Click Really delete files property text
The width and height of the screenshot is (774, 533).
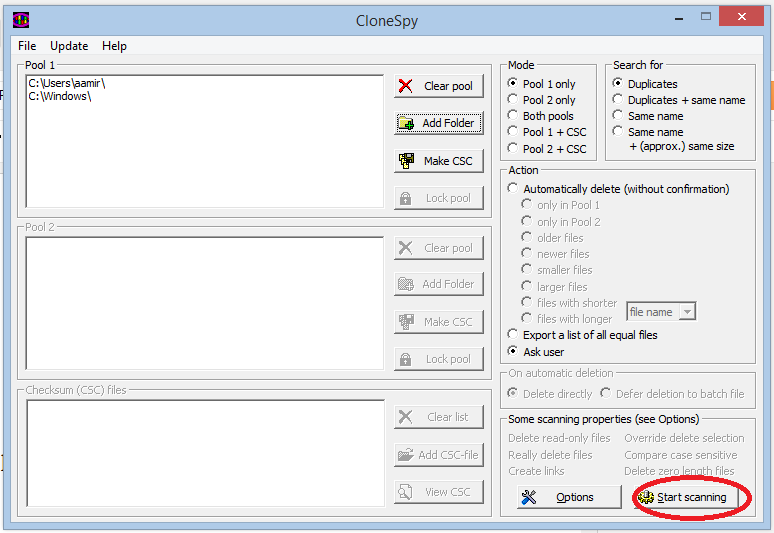click(x=550, y=455)
